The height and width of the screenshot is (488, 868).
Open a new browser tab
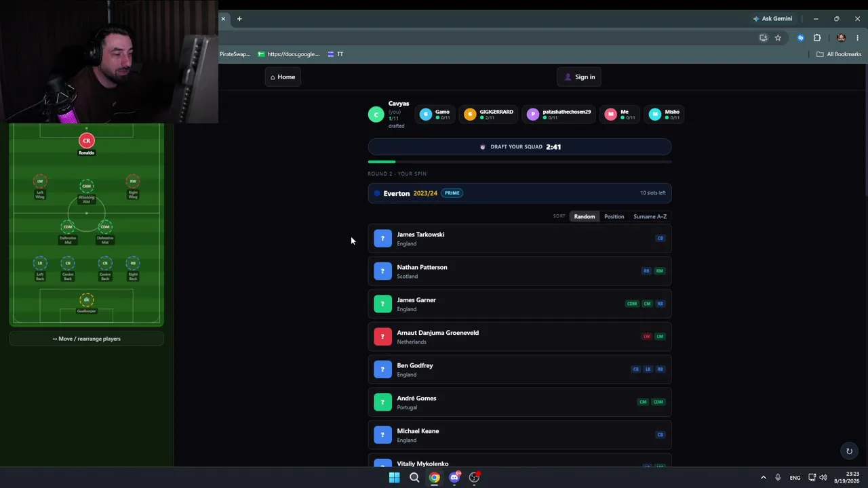pos(239,19)
